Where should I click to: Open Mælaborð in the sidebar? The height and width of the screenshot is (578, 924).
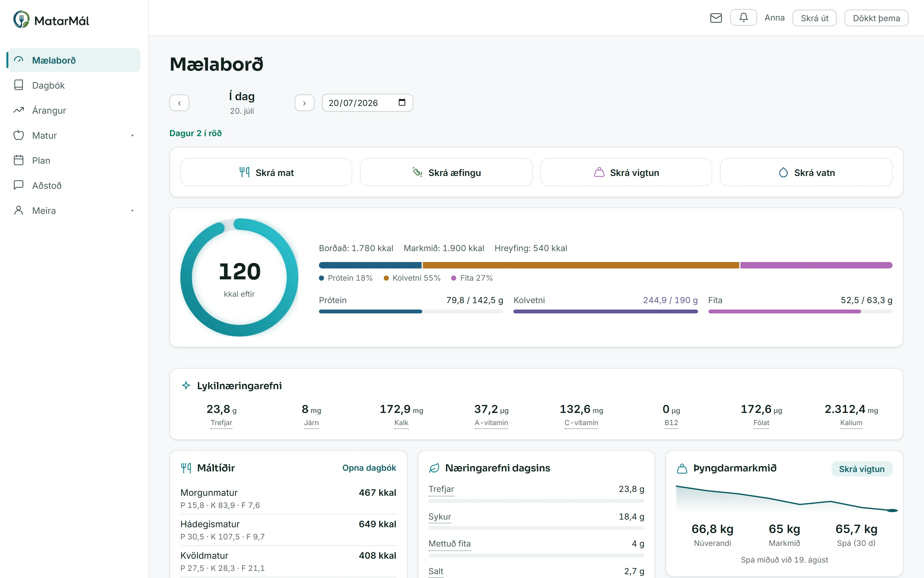point(74,60)
